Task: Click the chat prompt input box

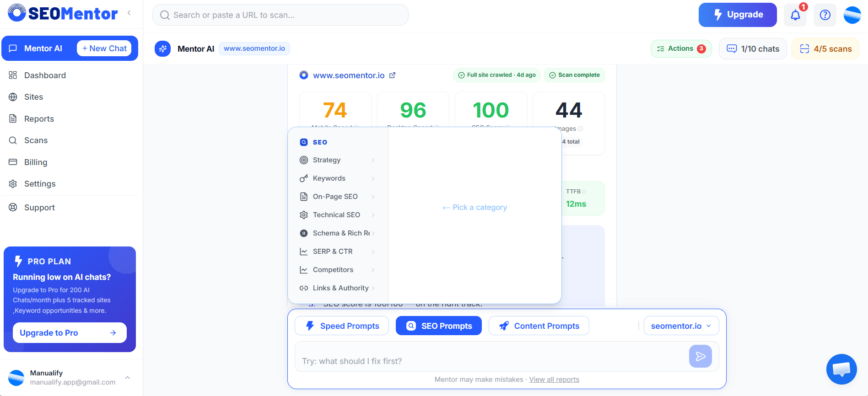Action: tap(492, 357)
